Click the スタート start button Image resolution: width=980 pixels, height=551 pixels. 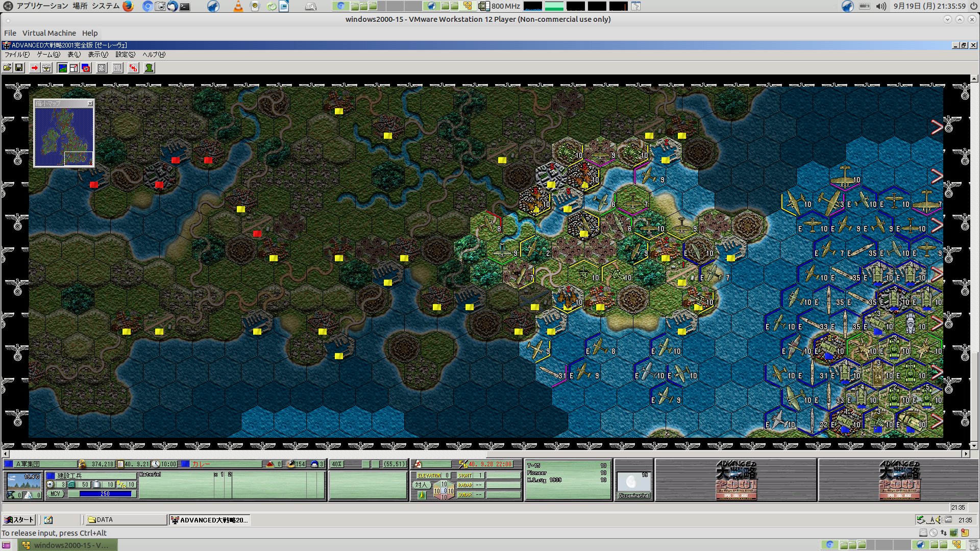[19, 520]
